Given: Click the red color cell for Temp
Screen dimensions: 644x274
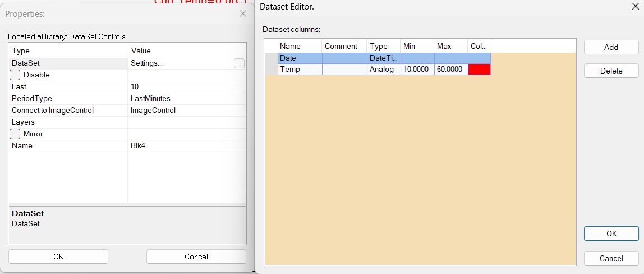Looking at the screenshot, I should pyautogui.click(x=479, y=70).
